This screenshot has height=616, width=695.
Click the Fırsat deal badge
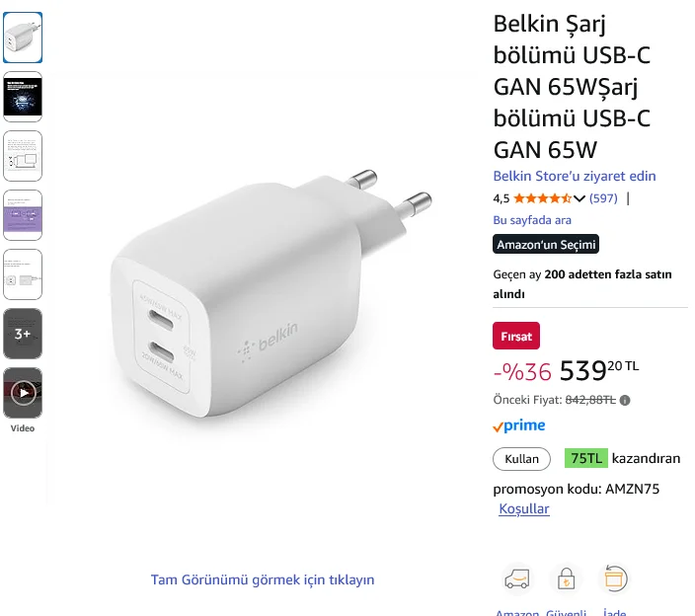point(516,336)
